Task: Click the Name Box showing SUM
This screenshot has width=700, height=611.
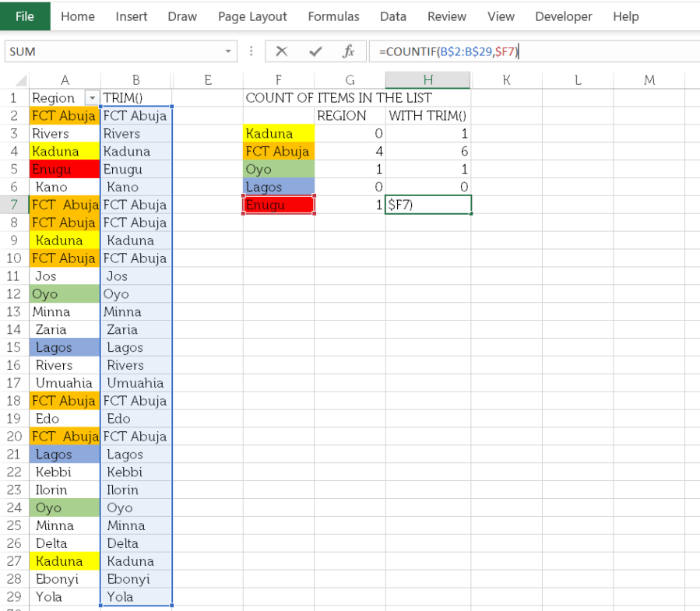Action: [114, 51]
